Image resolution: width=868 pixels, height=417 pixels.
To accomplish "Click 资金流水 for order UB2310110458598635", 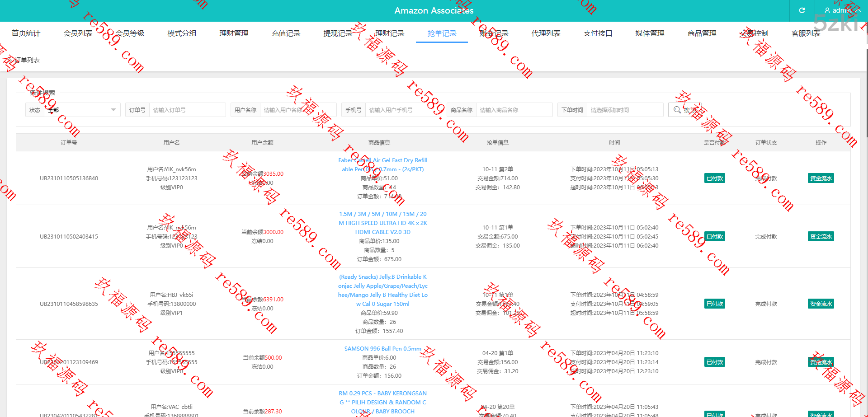I will (x=821, y=304).
